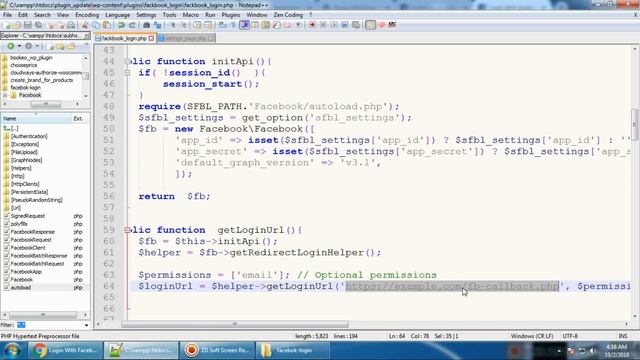640x360 pixels.
Task: Open the forward-history dropdown arrow in Explorer
Action: coord(37,46)
